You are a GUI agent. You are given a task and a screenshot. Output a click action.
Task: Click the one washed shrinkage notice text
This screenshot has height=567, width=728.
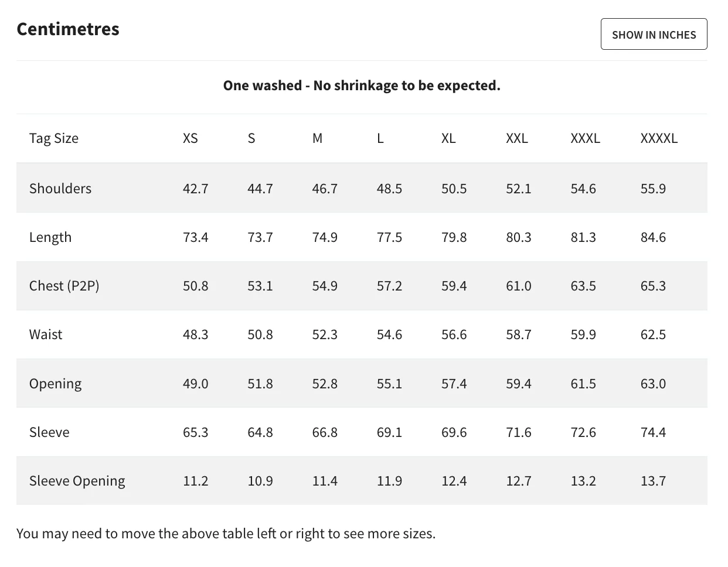pos(362,86)
